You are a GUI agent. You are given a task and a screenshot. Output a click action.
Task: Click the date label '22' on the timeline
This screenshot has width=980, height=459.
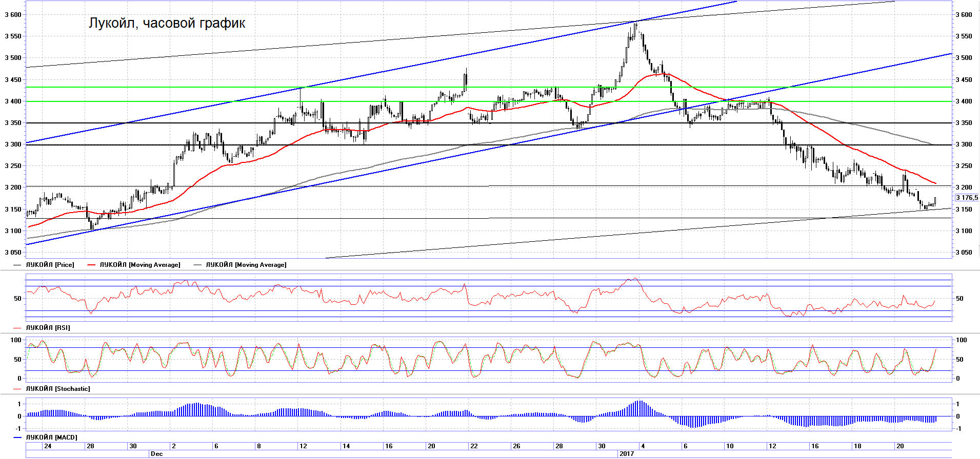coord(474,446)
